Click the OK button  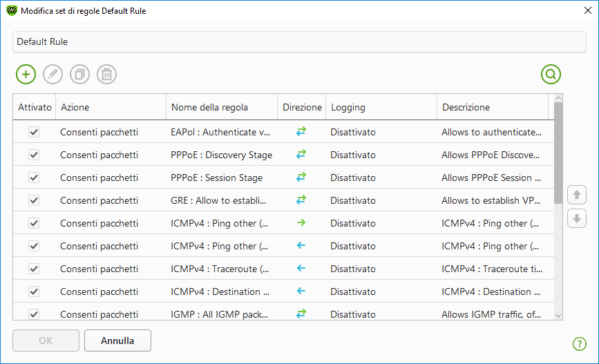(x=46, y=341)
